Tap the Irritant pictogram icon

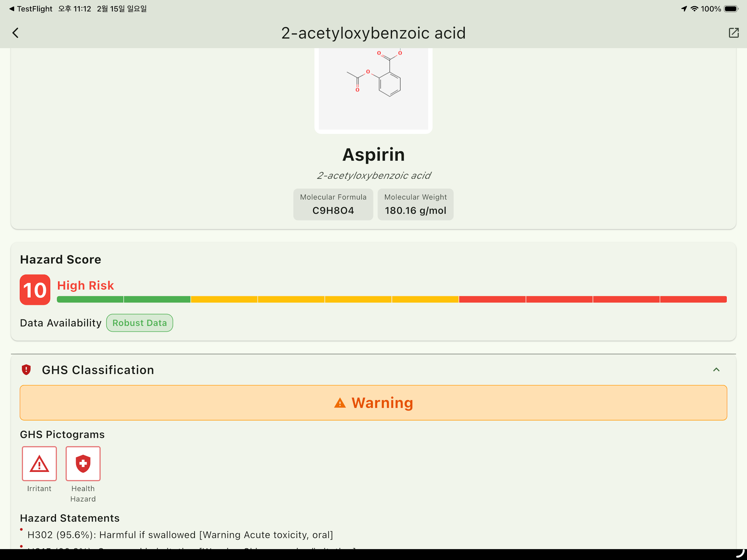click(39, 463)
